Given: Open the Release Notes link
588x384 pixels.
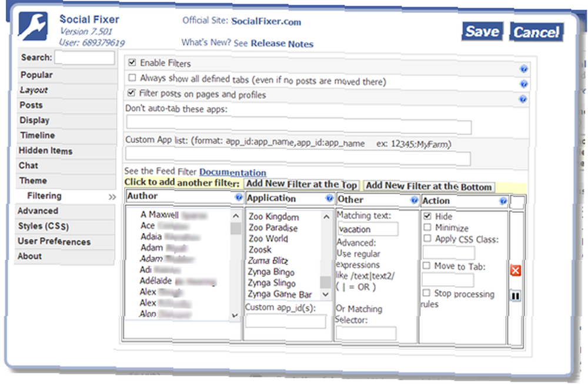Looking at the screenshot, I should (x=282, y=44).
